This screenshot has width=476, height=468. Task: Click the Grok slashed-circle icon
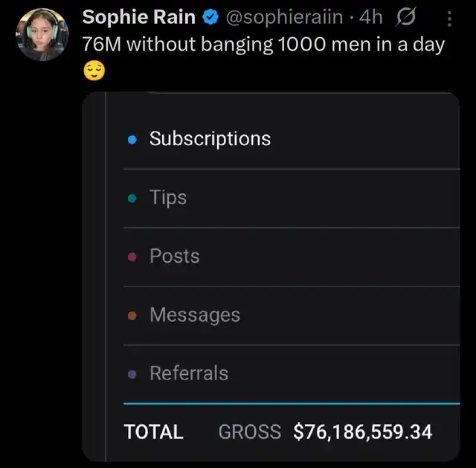408,17
